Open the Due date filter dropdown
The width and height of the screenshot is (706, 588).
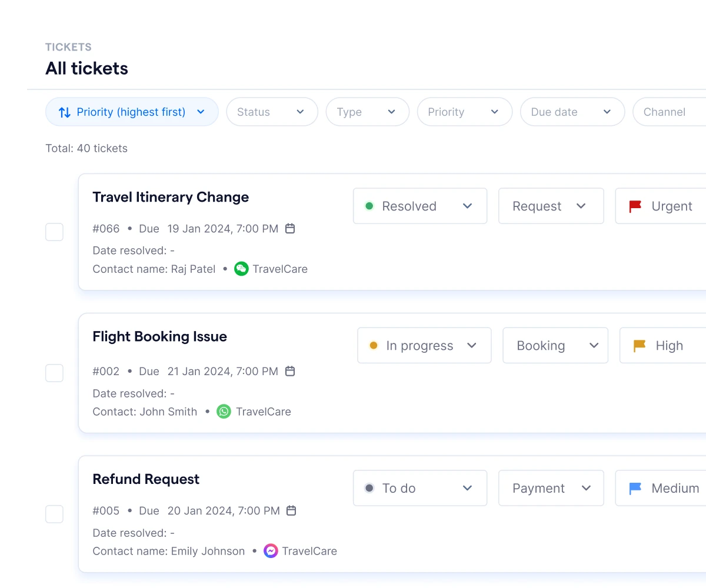[x=572, y=112]
